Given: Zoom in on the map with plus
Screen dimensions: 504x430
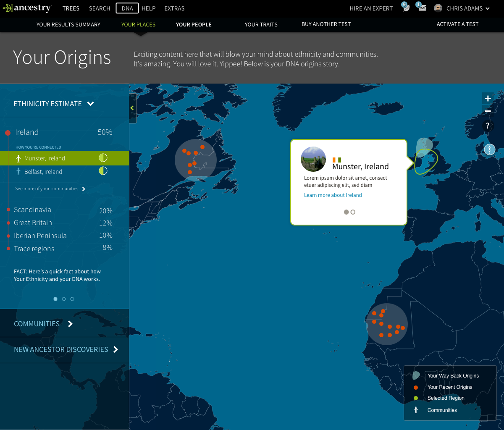Looking at the screenshot, I should (488, 99).
